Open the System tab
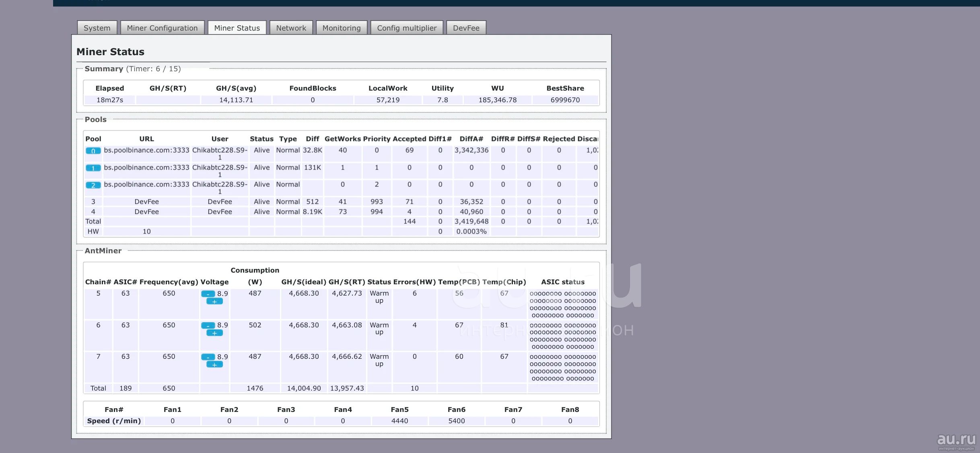The width and height of the screenshot is (980, 453). click(x=97, y=28)
